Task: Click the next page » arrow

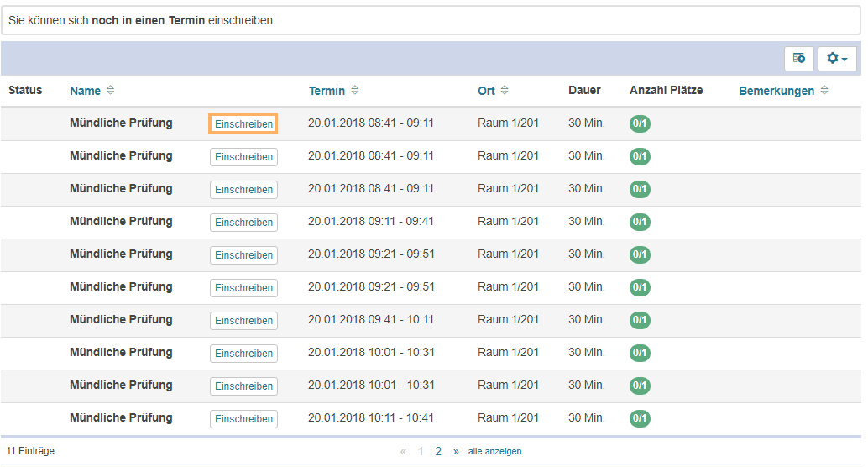Action: coord(456,452)
